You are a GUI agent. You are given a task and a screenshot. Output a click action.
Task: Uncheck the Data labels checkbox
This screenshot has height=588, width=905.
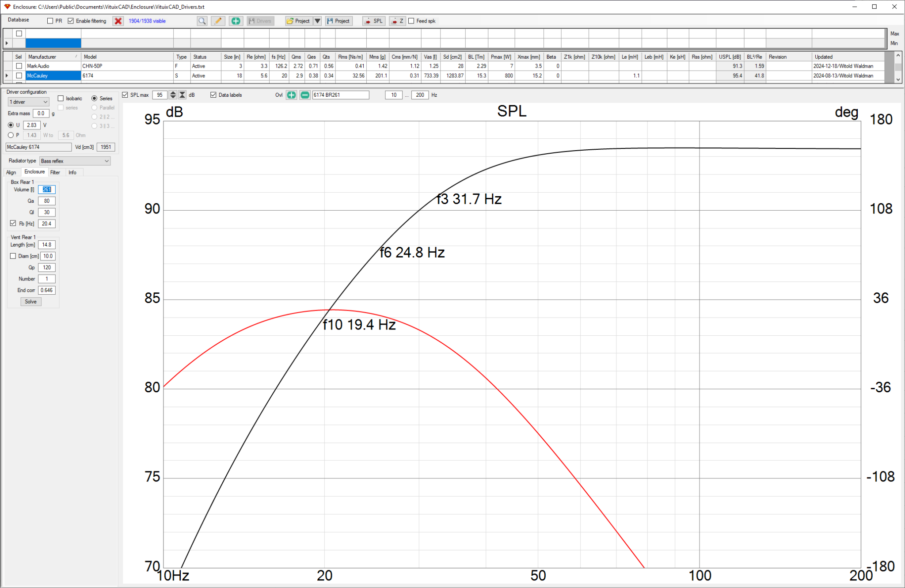(213, 95)
